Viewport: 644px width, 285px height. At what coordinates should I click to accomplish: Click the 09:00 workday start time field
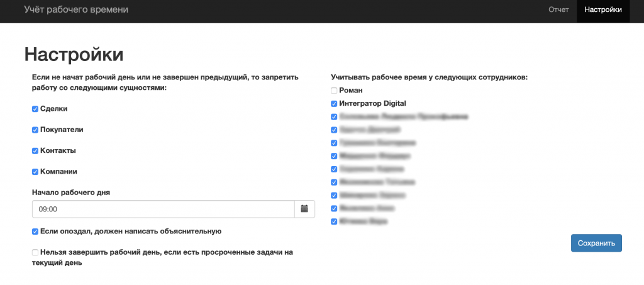[x=163, y=209]
